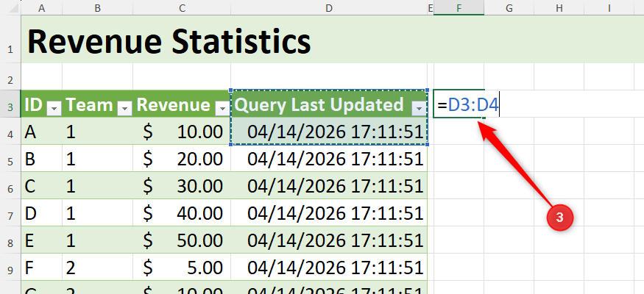Click the timestamp cell in row 8
The width and height of the screenshot is (644, 294).
pos(328,240)
